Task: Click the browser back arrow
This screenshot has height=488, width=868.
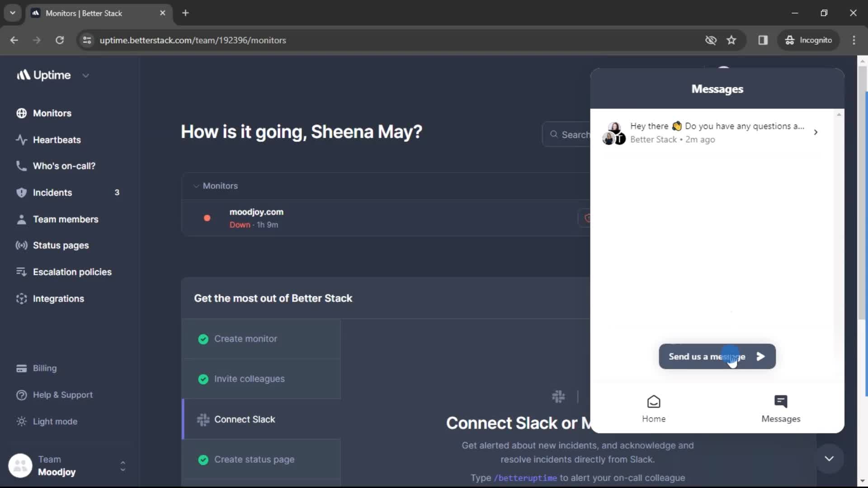Action: point(14,40)
